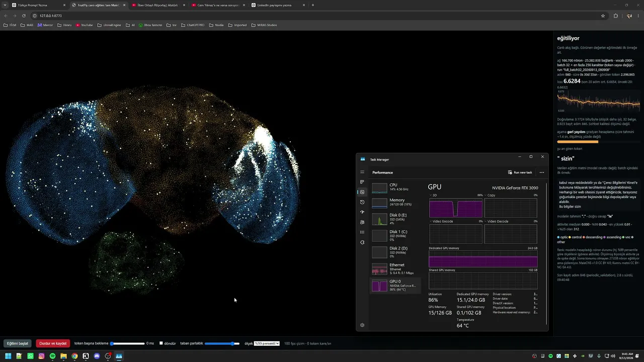Open the ölçek %99 persentil dropdown
This screenshot has height=362, width=644.
(267, 343)
